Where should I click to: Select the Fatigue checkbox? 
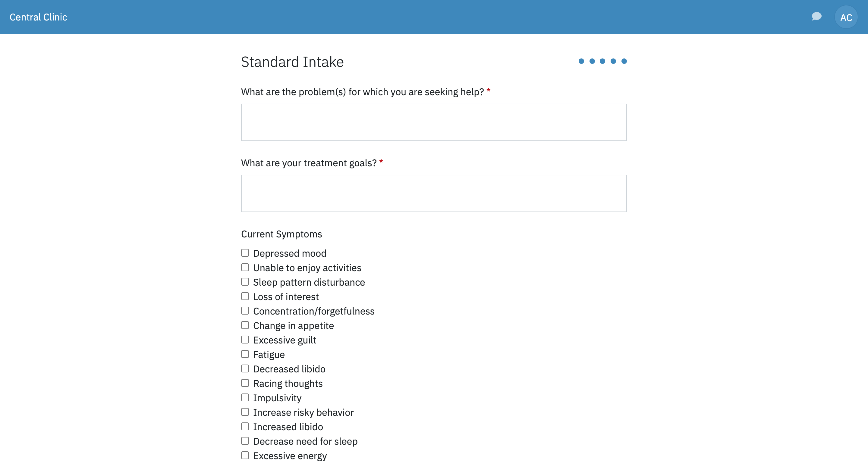[245, 354]
